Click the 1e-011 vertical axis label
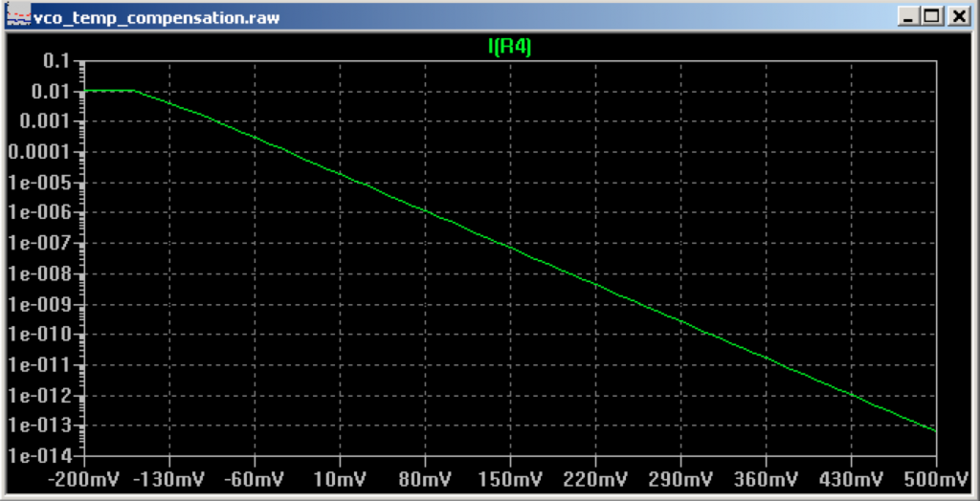This screenshot has width=980, height=501. point(38,365)
